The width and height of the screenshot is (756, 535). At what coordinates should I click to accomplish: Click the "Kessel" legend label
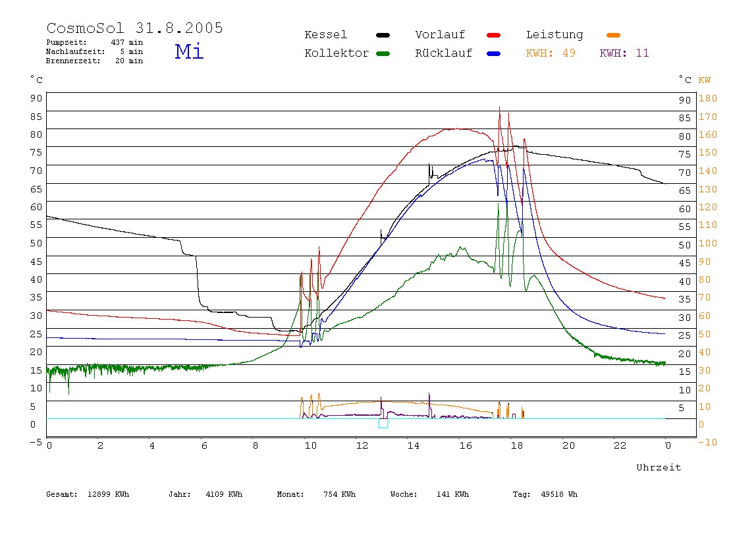(325, 35)
